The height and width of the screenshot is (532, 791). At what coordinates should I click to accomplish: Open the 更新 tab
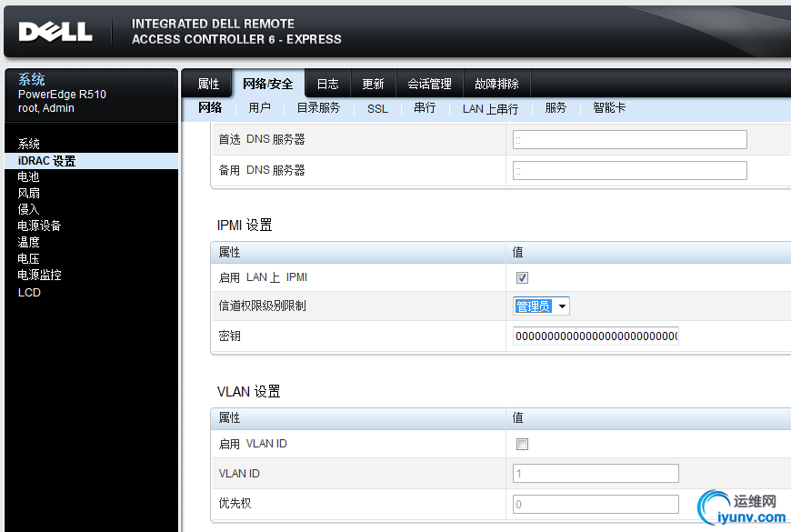(x=374, y=84)
